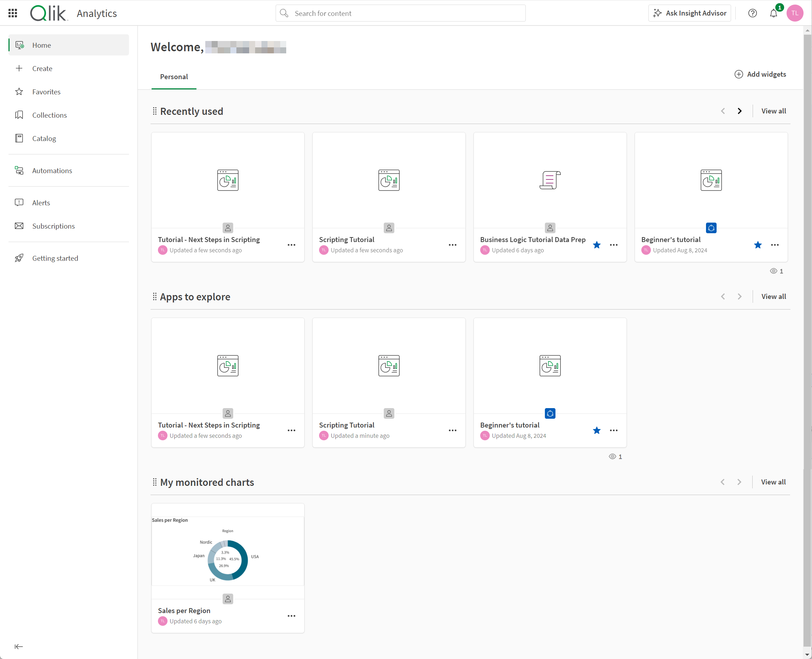This screenshot has height=659, width=812.
Task: Click the Favorites sidebar icon
Action: pos(20,92)
